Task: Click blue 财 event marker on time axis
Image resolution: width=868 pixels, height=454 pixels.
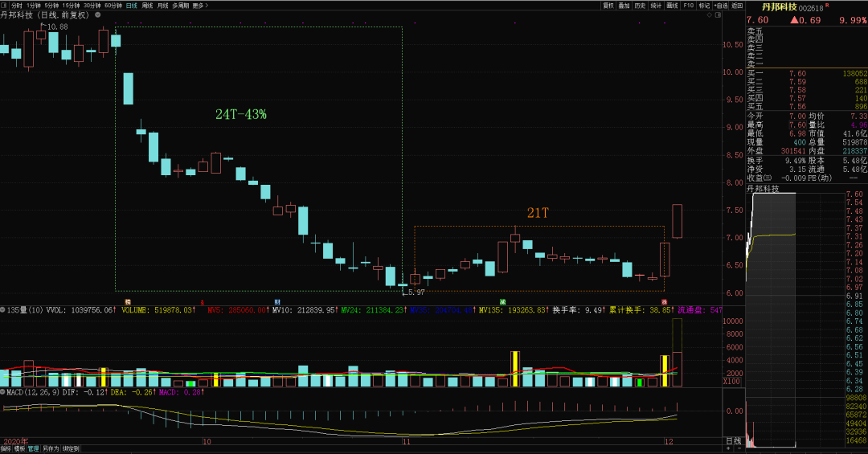Action: (x=276, y=302)
